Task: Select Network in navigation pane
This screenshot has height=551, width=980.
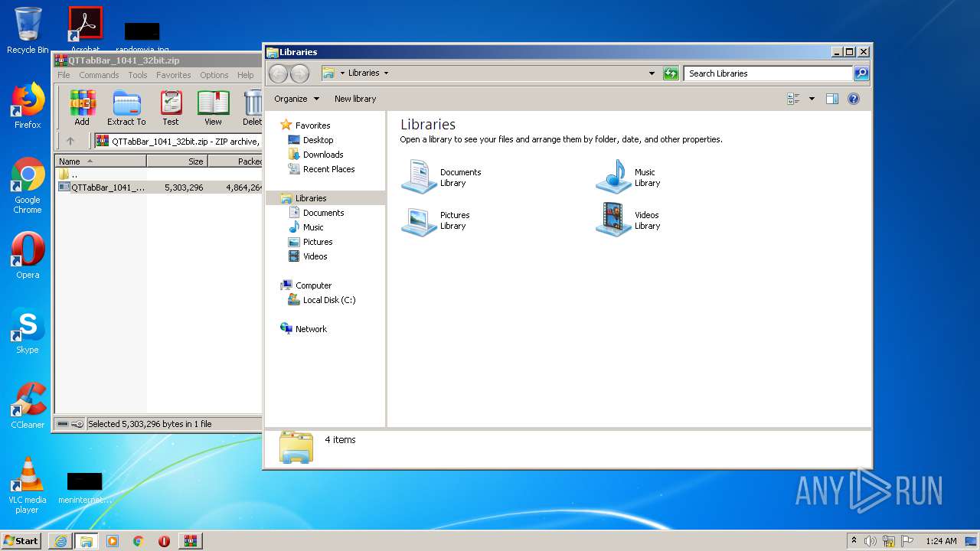Action: (x=311, y=329)
